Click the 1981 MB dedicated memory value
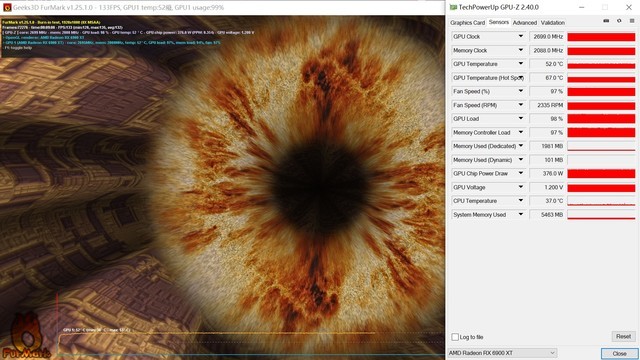The image size is (640, 360). 547,146
